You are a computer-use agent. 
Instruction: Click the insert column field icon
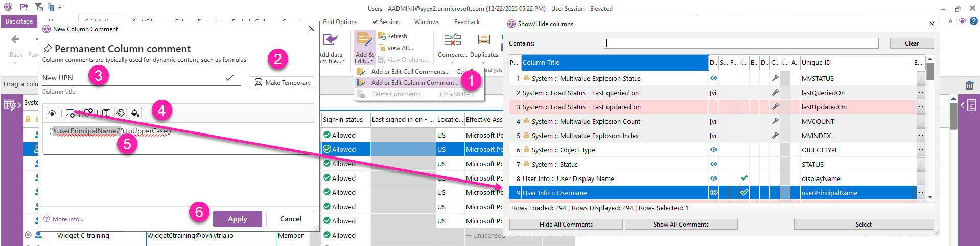point(71,113)
